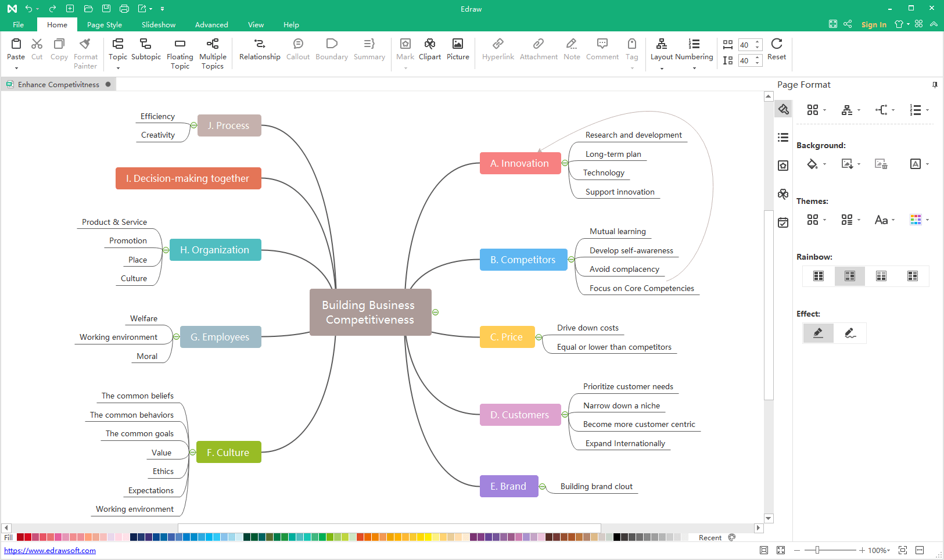944x560 pixels.
Task: Collapse the F. Culture branch toggle
Action: [193, 453]
